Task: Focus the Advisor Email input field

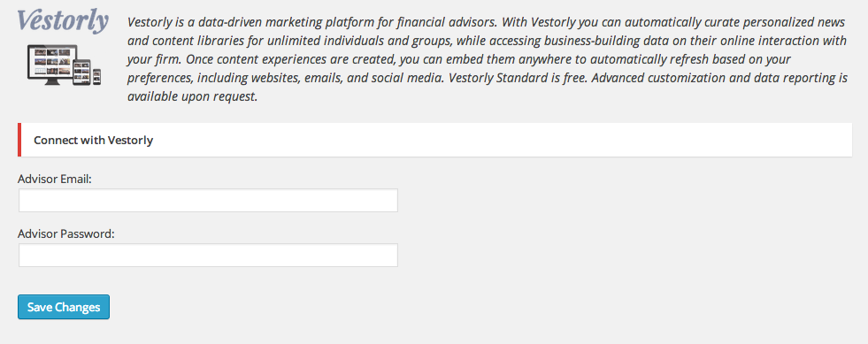Action: tap(208, 200)
